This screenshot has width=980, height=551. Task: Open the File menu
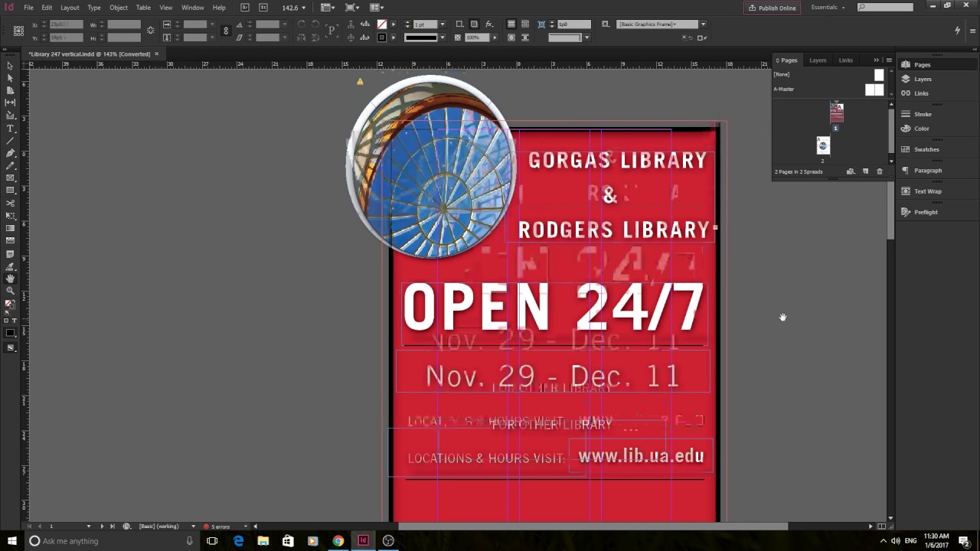tap(28, 8)
